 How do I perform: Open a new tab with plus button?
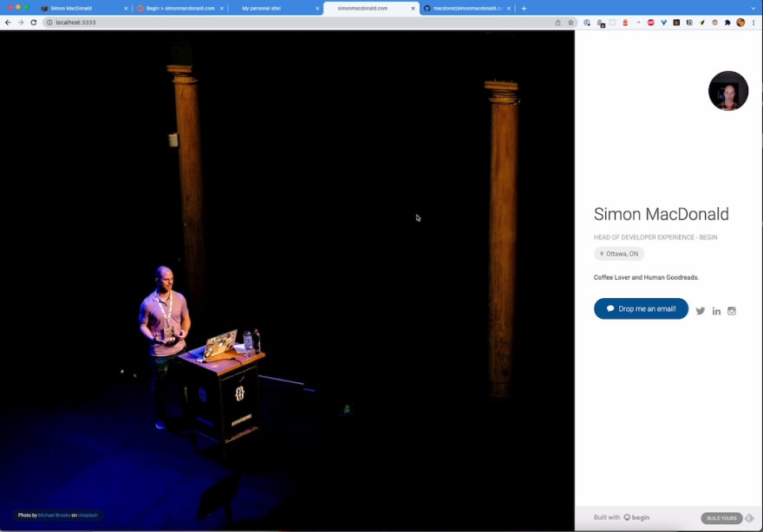[x=524, y=9]
